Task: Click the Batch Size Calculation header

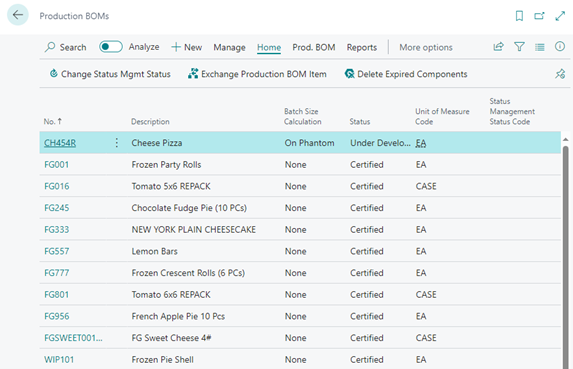Action: point(303,117)
